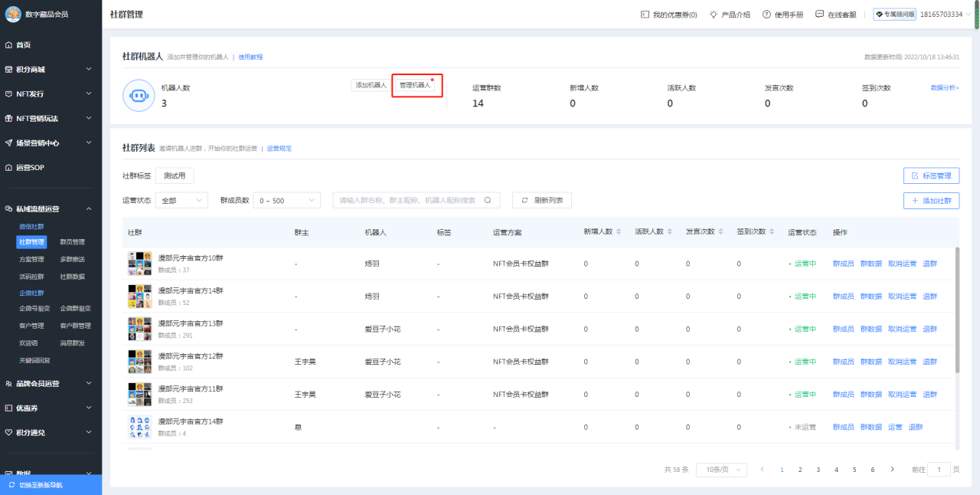Click the 添加社群 button
The width and height of the screenshot is (980, 495).
click(x=931, y=201)
